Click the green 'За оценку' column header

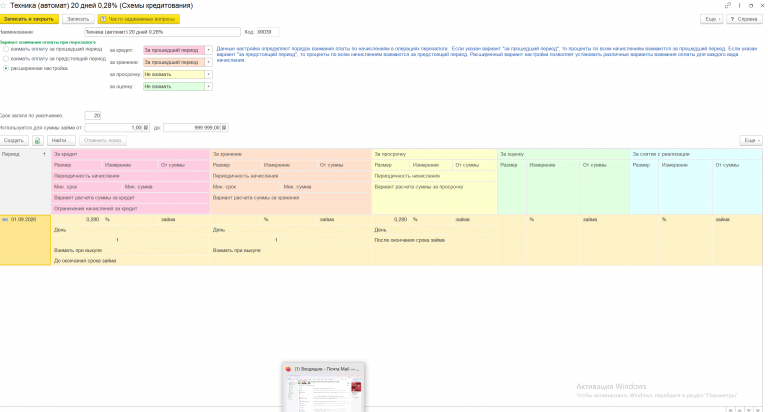coord(563,154)
